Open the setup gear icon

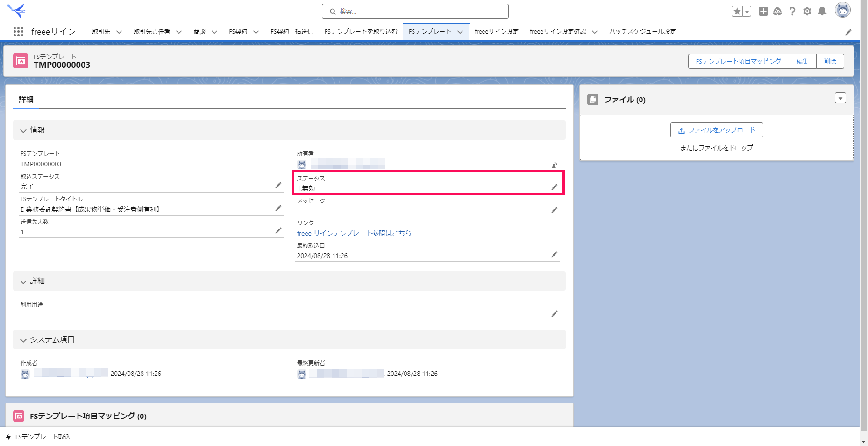point(807,11)
